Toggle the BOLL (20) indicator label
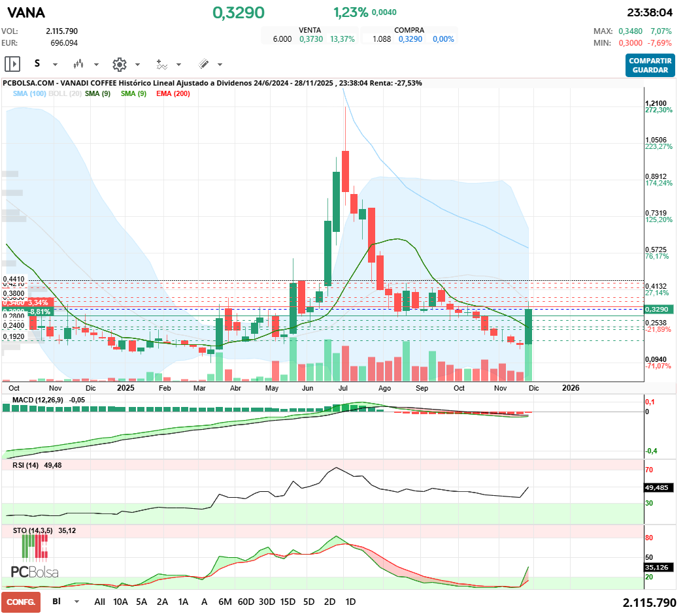Screen dimensions: 685x616 [65, 93]
